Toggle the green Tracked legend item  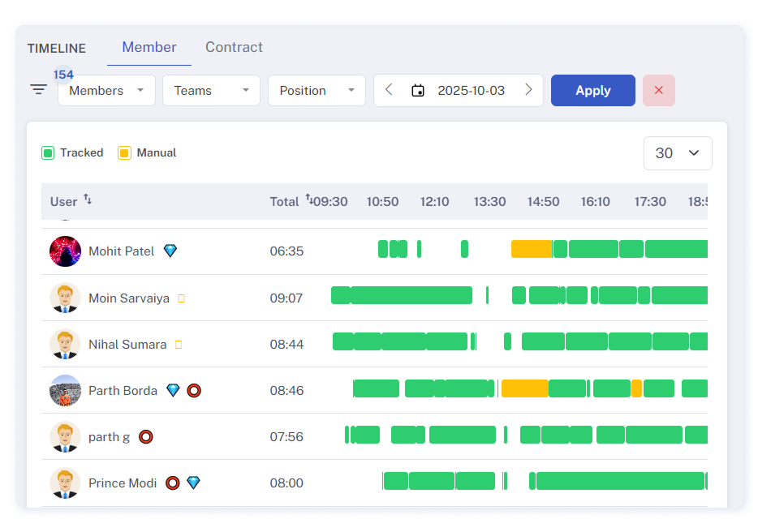[x=48, y=153]
